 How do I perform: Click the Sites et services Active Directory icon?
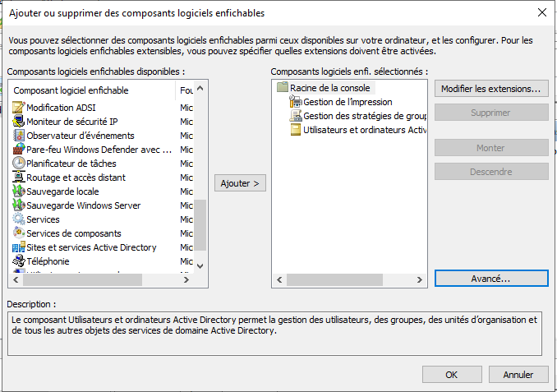point(19,247)
